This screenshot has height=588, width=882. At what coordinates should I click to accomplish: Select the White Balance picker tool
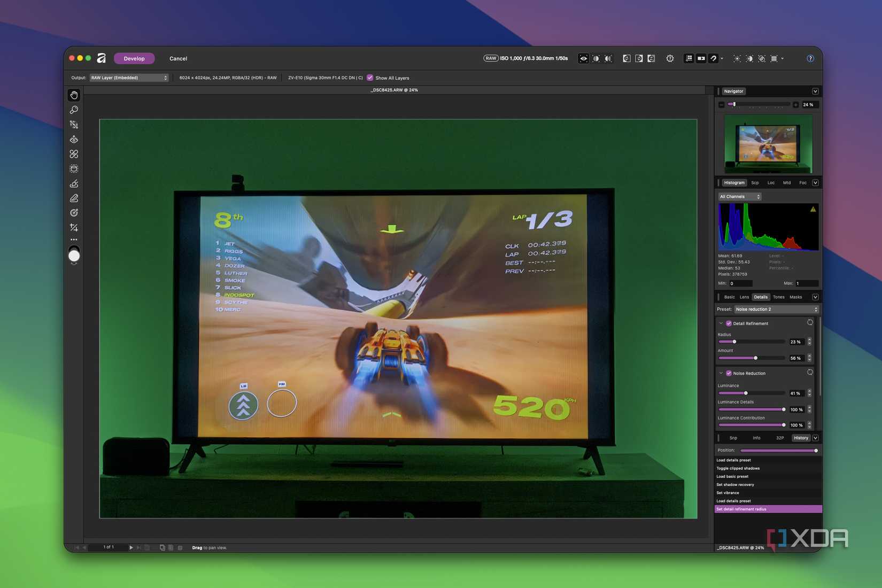click(x=74, y=125)
